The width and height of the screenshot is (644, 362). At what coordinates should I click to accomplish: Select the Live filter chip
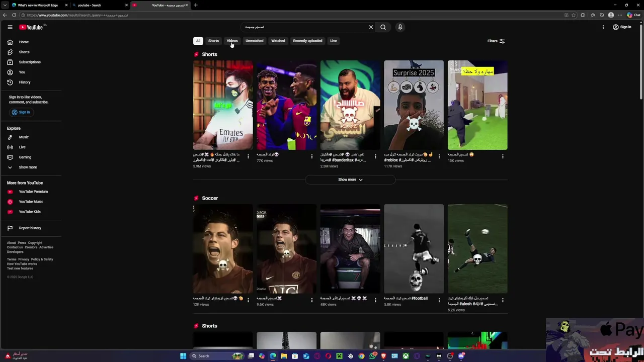(334, 41)
